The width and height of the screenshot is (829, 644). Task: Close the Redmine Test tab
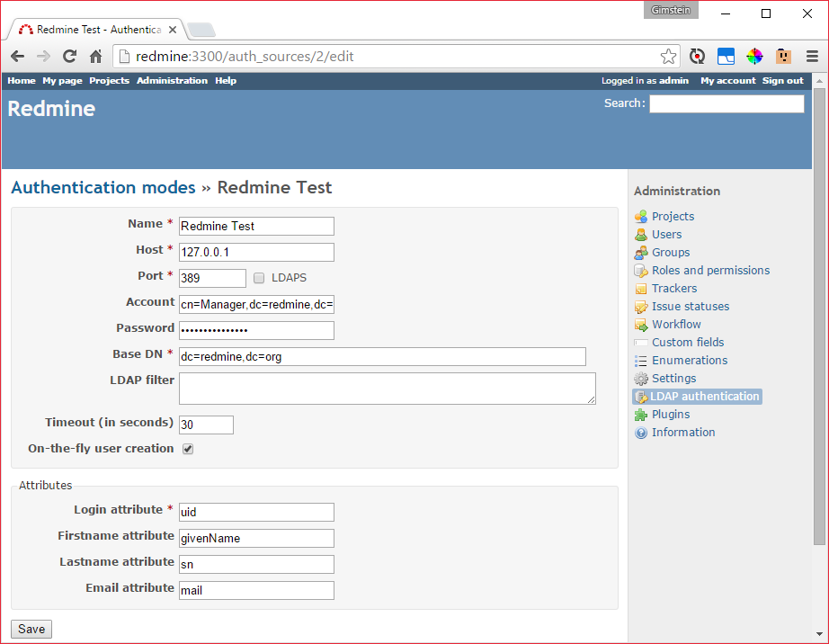[173, 30]
